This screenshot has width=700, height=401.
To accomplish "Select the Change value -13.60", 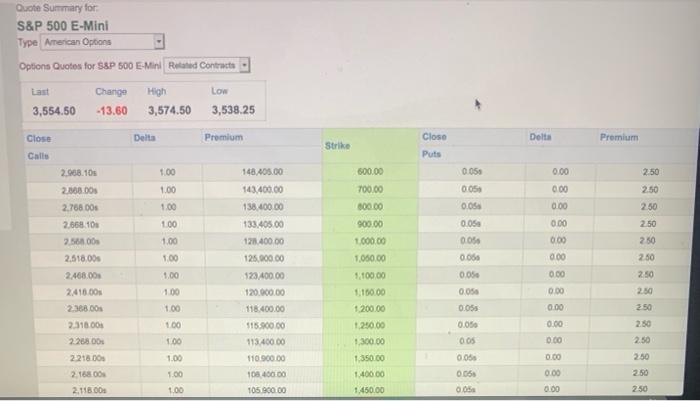I will 112,111.
